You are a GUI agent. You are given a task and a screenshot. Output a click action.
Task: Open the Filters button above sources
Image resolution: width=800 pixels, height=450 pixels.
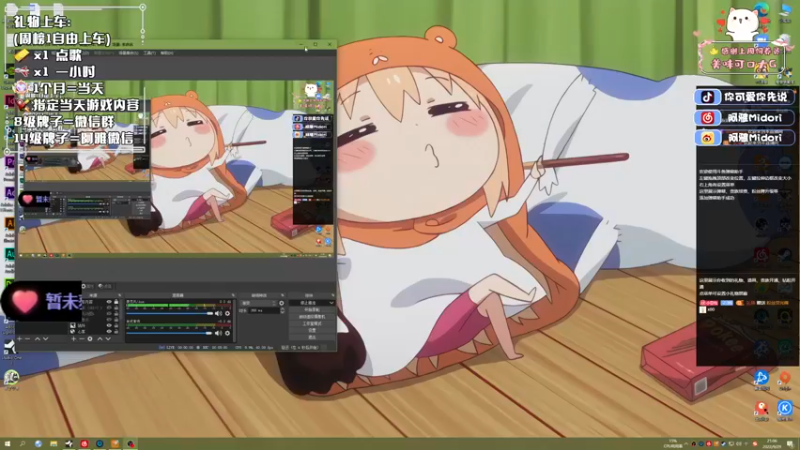(x=105, y=286)
